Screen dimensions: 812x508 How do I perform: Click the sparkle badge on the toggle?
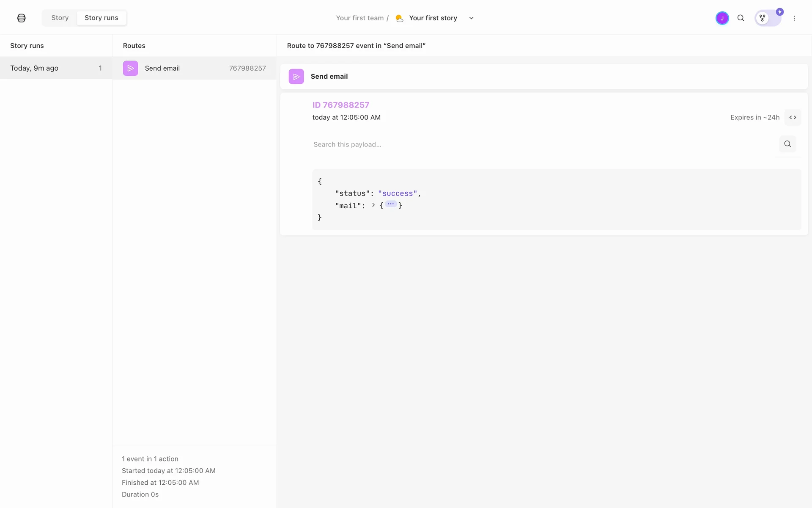click(779, 12)
